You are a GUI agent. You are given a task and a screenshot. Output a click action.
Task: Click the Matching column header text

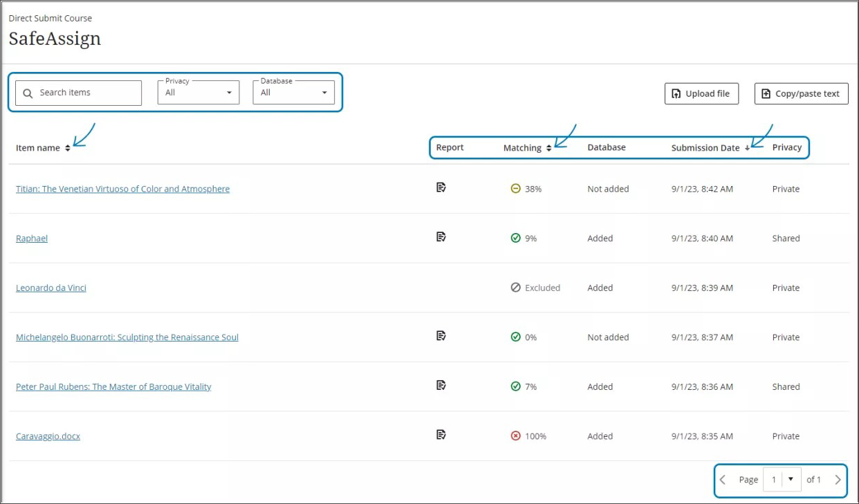pyautogui.click(x=522, y=147)
